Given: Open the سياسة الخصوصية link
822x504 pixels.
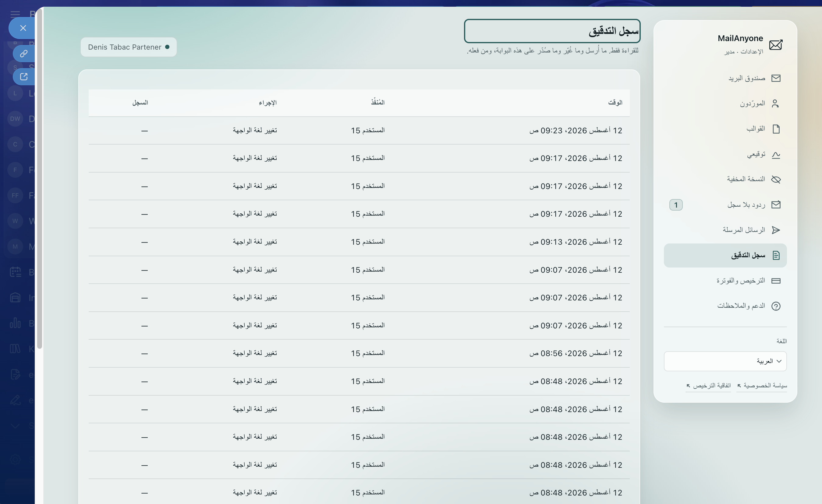Looking at the screenshot, I should point(762,386).
